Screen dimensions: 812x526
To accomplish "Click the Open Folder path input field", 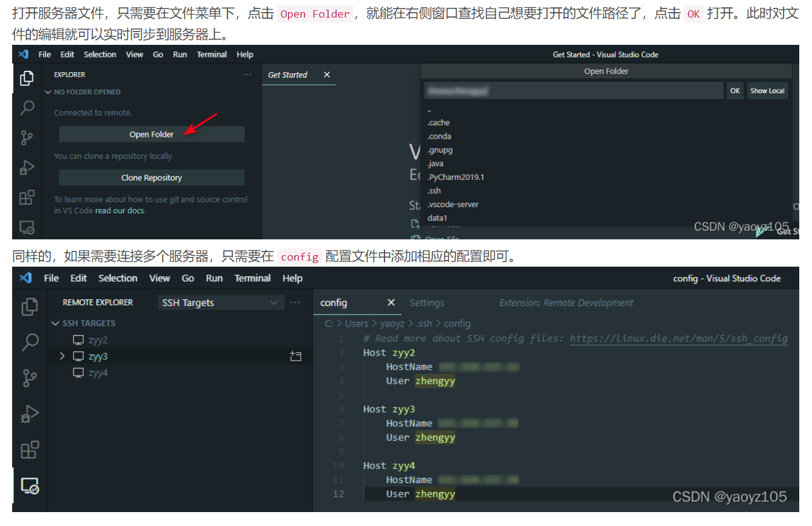I will coord(573,91).
